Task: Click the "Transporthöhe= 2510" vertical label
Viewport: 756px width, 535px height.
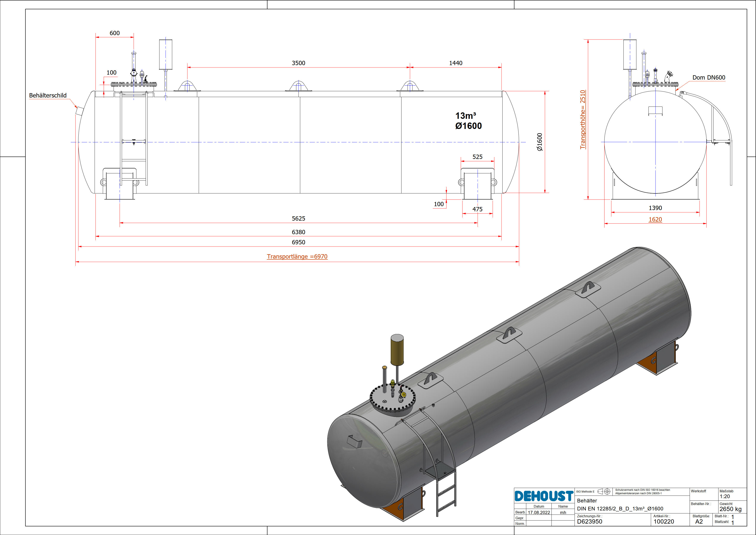Action: click(x=583, y=120)
